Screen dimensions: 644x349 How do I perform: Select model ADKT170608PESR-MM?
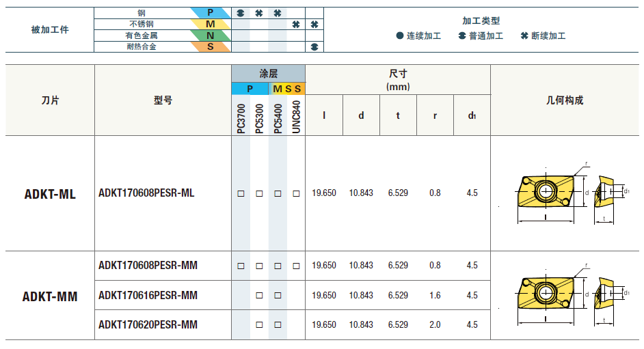tap(148, 266)
